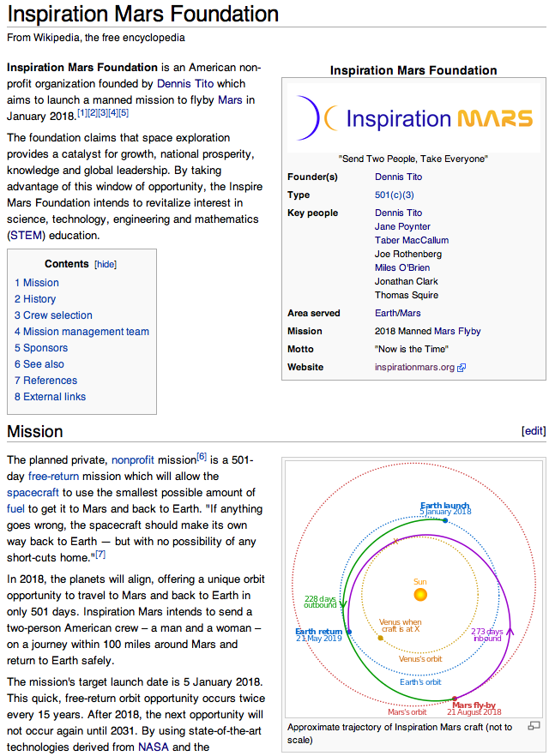This screenshot has height=756, width=549.
Task: Go to Mission management team in Contents
Action: [82, 332]
